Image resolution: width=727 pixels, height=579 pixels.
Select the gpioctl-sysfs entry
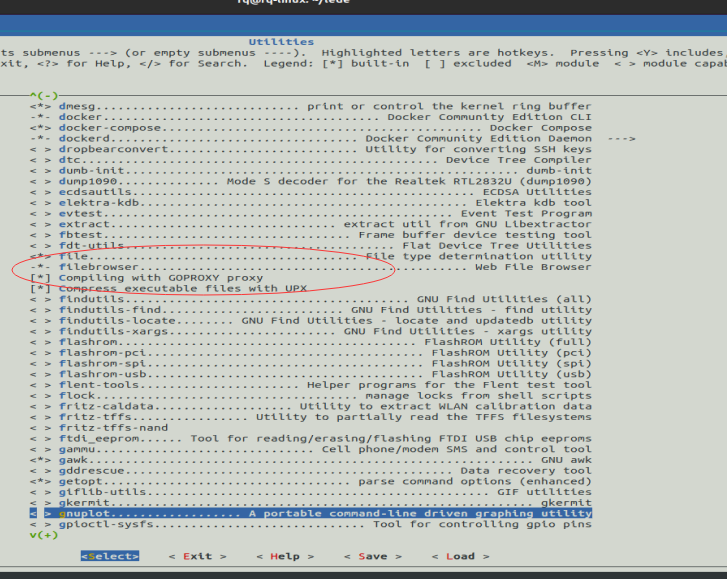tap(311, 524)
